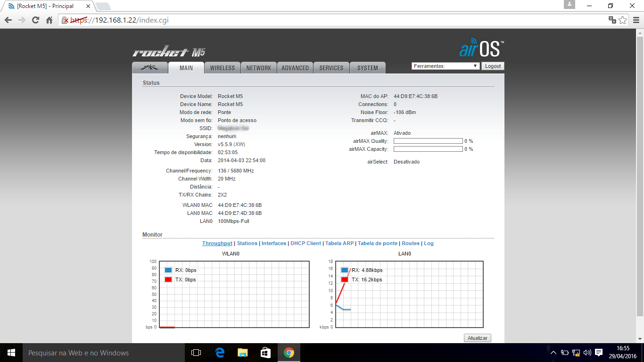The height and width of the screenshot is (362, 644).
Task: Click the Channel/Frequency value 136 / 5680 MHz
Action: [236, 171]
